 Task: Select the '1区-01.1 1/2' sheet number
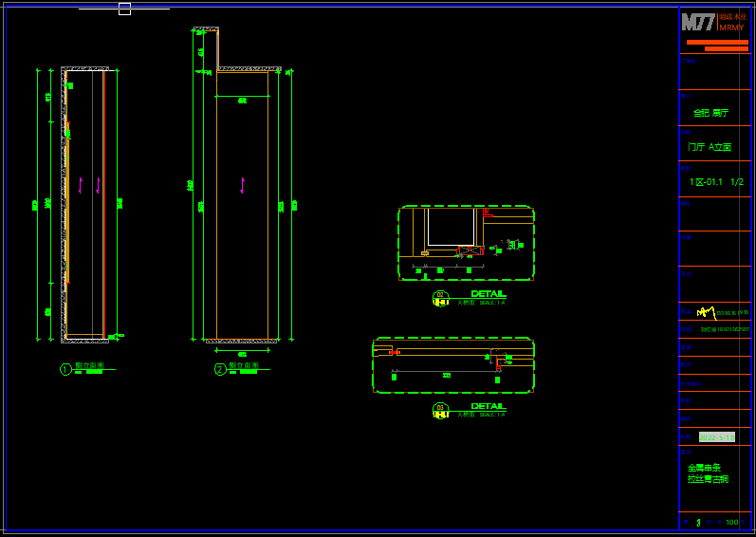716,182
